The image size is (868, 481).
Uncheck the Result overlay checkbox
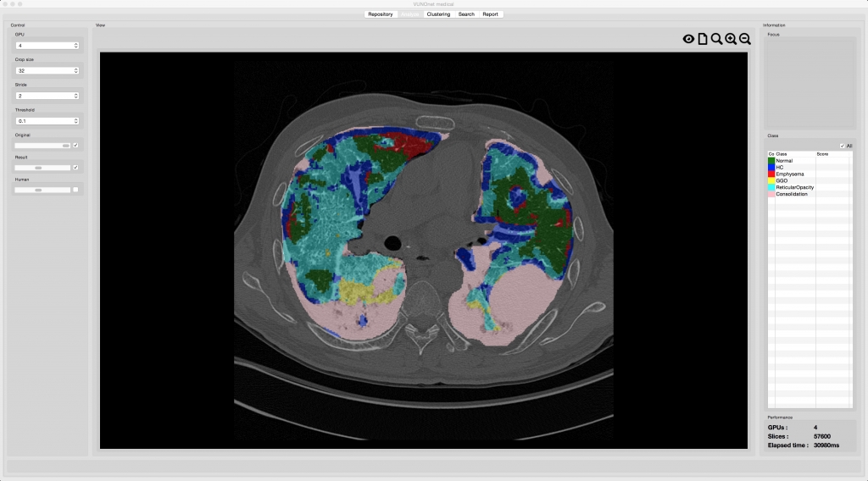[x=75, y=168]
